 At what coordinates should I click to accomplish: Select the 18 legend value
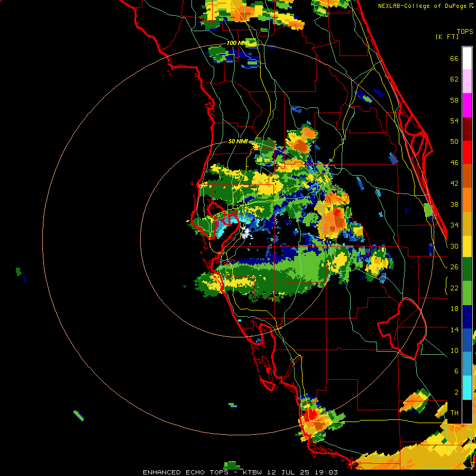454,309
